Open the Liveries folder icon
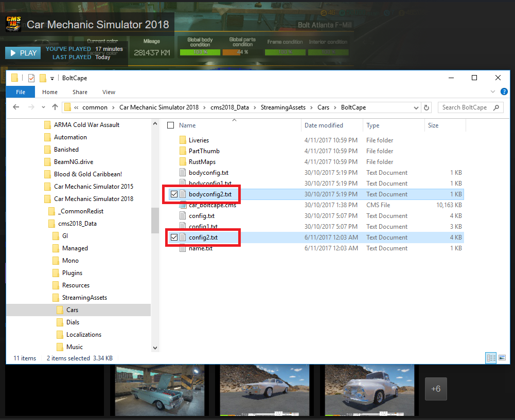515x420 pixels. click(x=183, y=140)
